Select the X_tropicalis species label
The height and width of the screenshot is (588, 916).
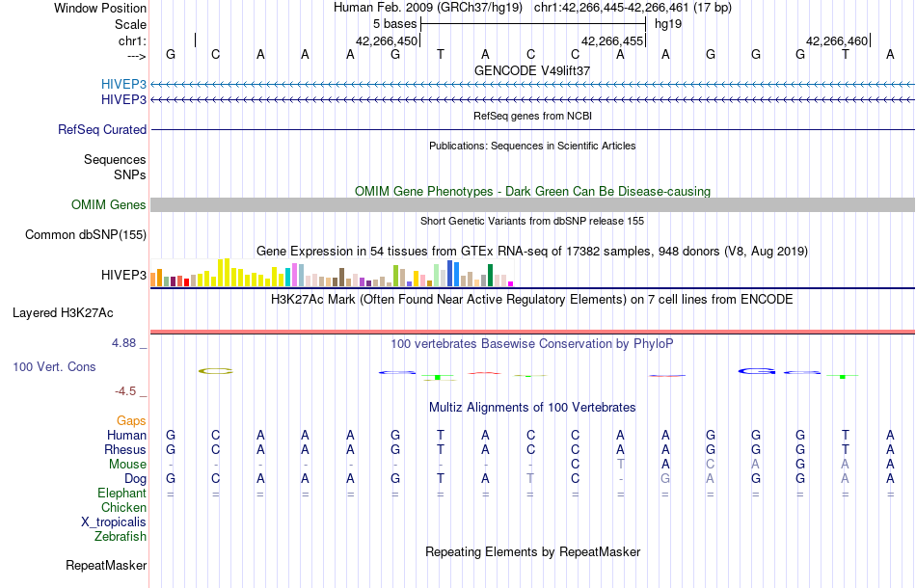[114, 522]
